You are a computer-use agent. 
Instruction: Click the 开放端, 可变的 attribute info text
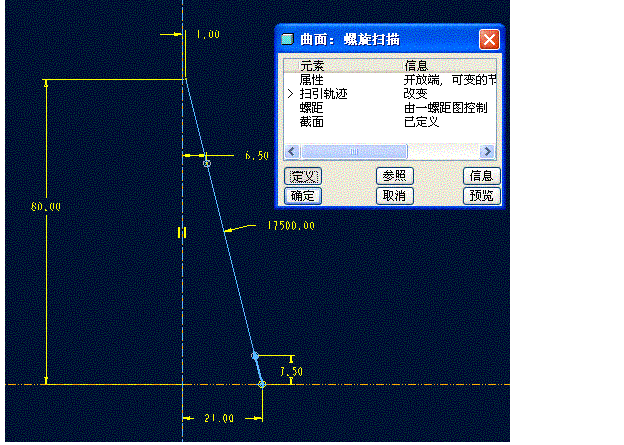[450, 80]
